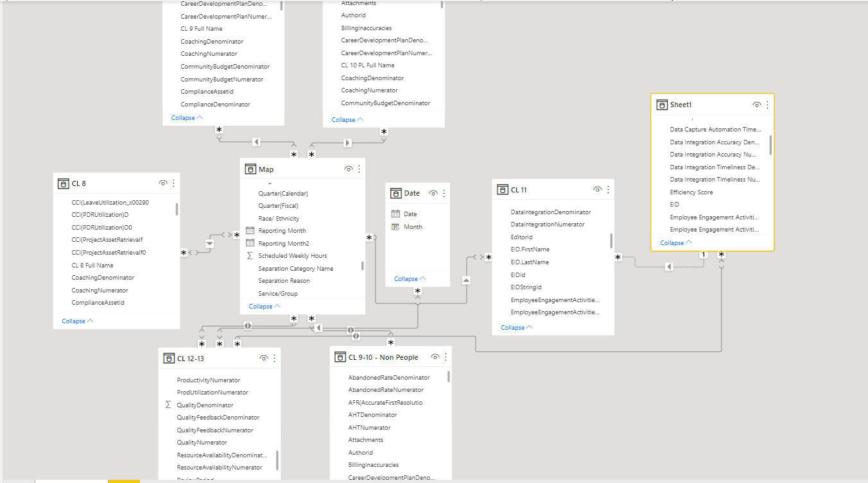
Task: Toggle visibility eye on Date table
Action: point(433,193)
